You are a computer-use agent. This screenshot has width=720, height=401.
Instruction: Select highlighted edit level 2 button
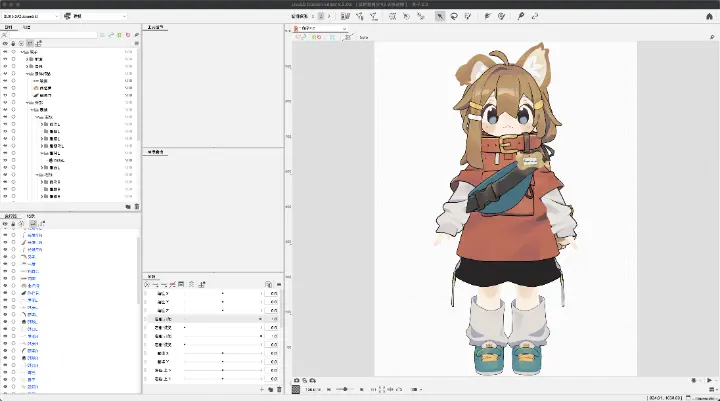[x=321, y=16]
